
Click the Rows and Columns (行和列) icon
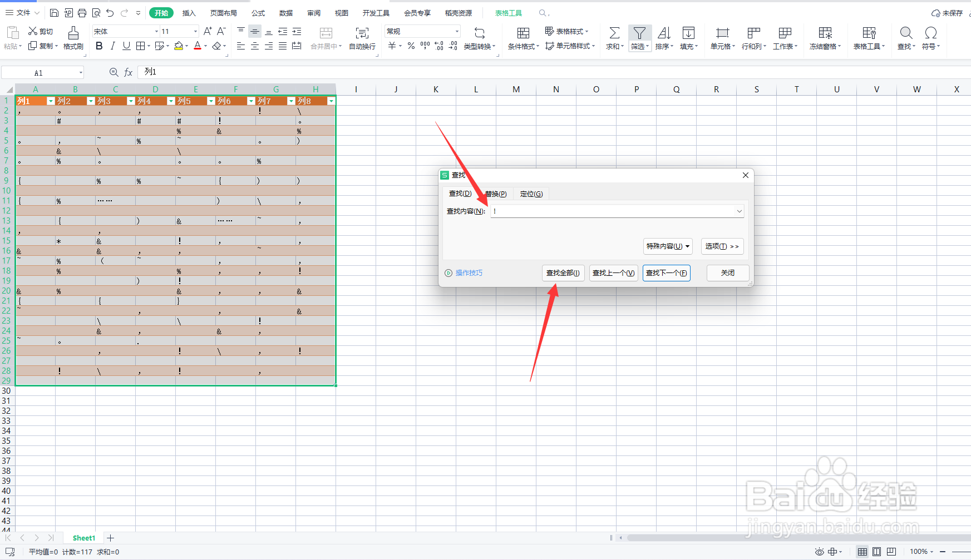pos(753,33)
